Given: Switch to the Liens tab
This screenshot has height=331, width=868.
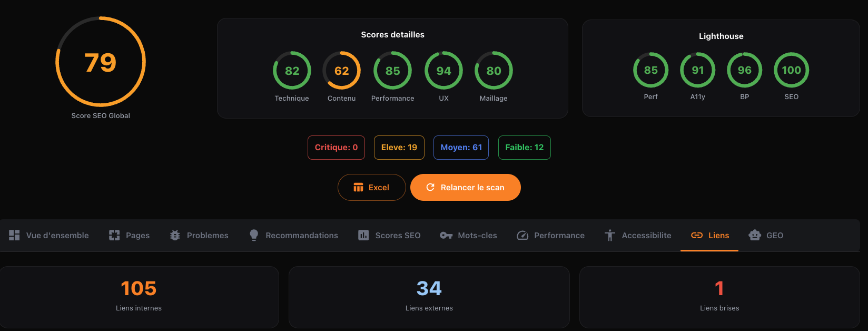Looking at the screenshot, I should (709, 236).
